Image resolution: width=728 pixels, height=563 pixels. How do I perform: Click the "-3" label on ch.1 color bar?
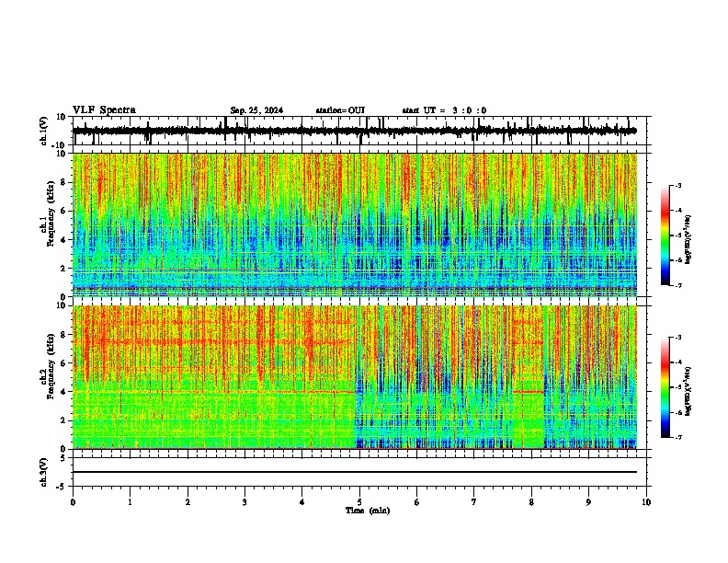click(x=678, y=186)
